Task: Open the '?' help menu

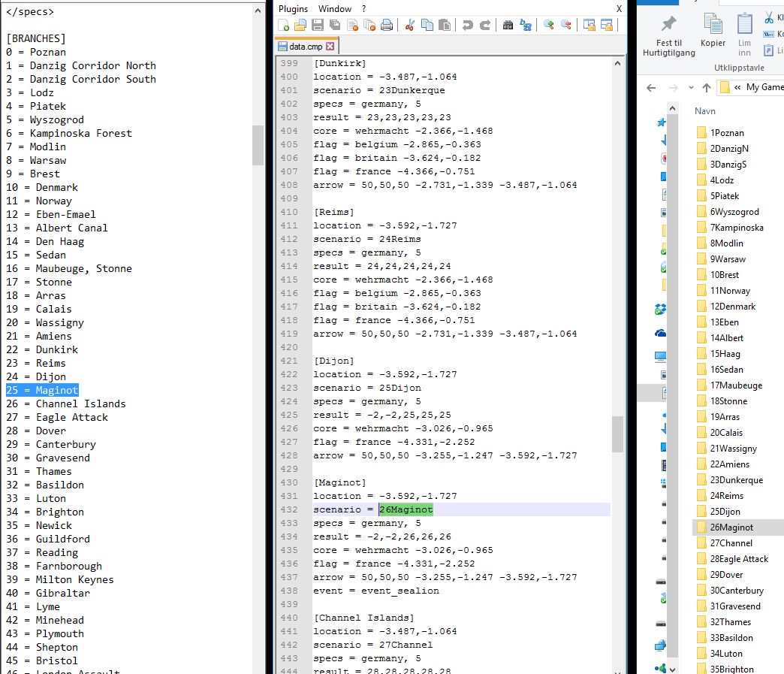Action: pos(364,8)
